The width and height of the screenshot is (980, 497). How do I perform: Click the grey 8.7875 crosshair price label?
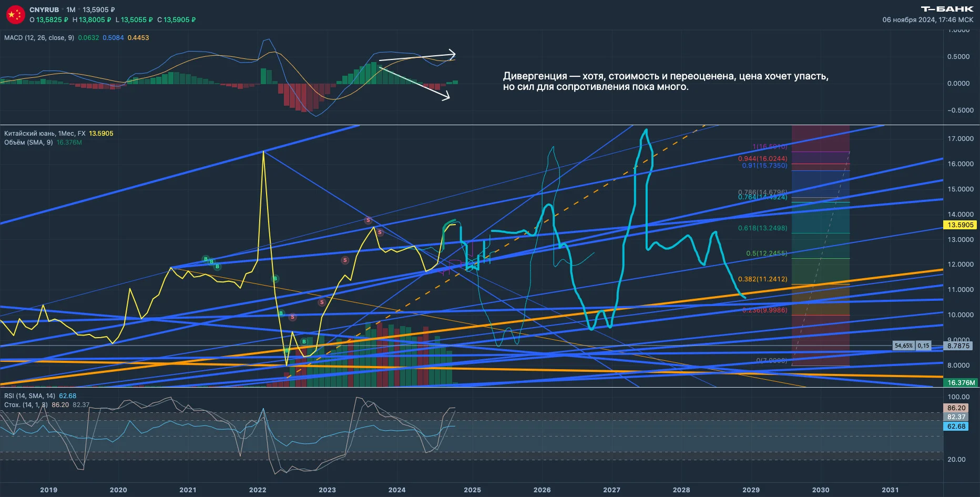click(x=958, y=346)
